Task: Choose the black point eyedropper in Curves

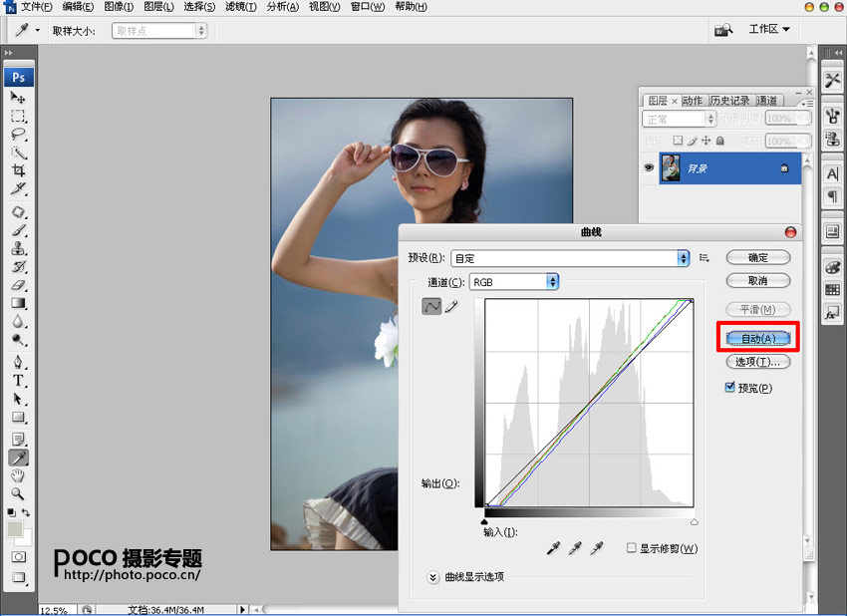Action: coord(554,548)
